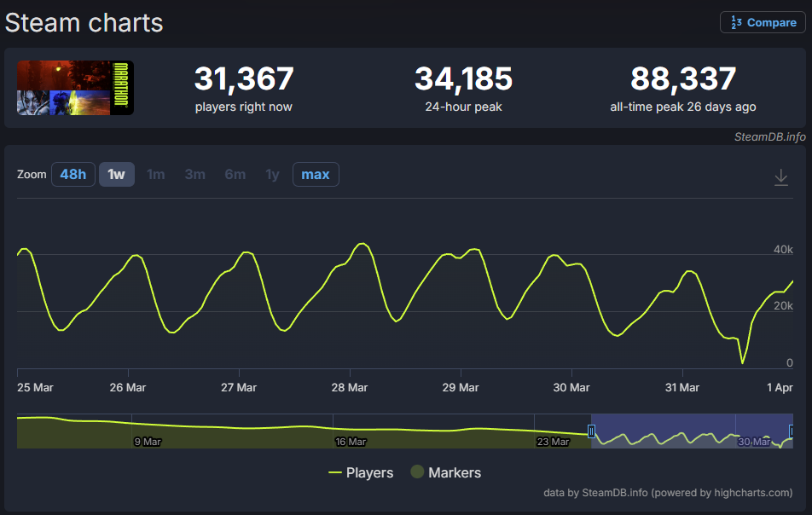Click the 20k y-axis label
Viewport: 812px width, 515px height.
[783, 306]
